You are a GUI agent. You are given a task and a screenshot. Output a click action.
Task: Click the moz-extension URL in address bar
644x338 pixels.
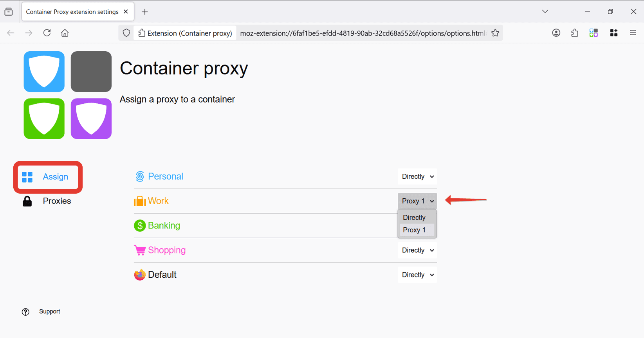[x=363, y=33]
